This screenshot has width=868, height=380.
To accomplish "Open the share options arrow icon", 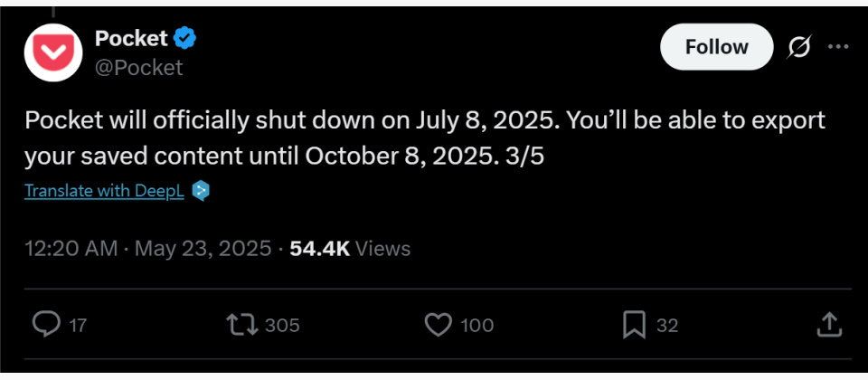I will pos(829,325).
